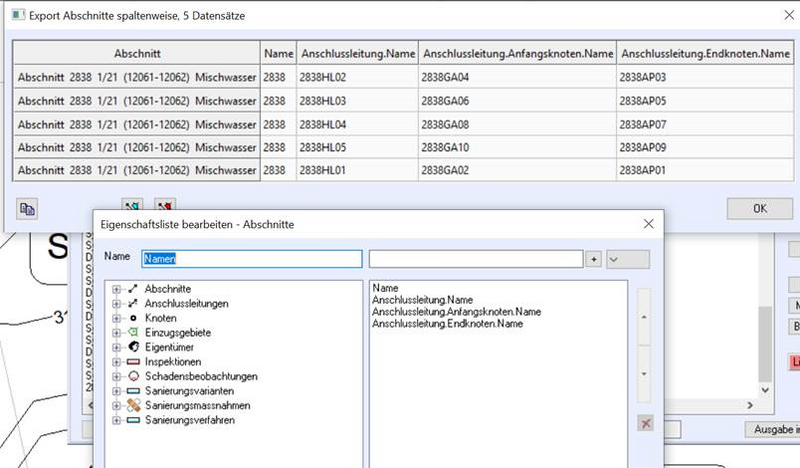This screenshot has width=800, height=468.
Task: Sort by the Abschnitt column header
Action: [x=137, y=53]
